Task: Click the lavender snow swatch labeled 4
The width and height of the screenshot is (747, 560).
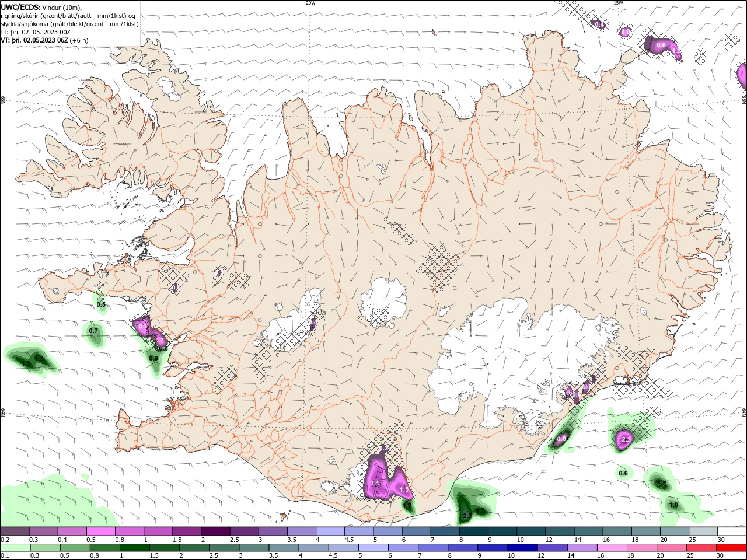Action: [330, 531]
